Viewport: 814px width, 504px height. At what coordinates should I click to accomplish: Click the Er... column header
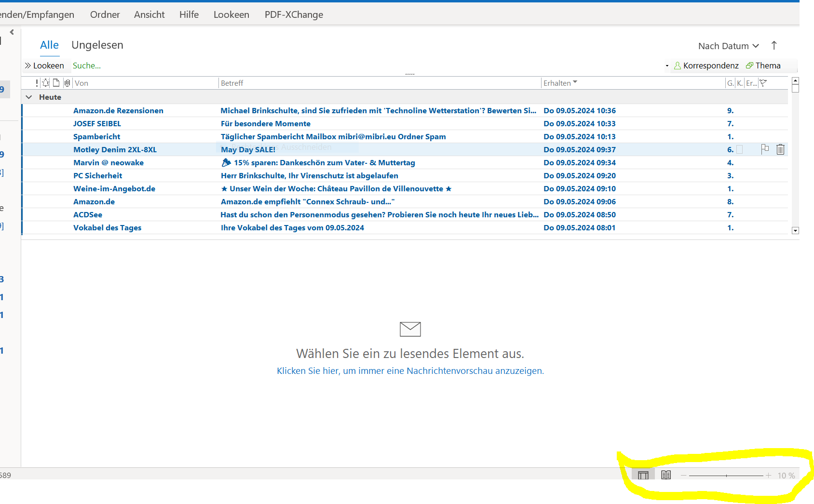(751, 83)
